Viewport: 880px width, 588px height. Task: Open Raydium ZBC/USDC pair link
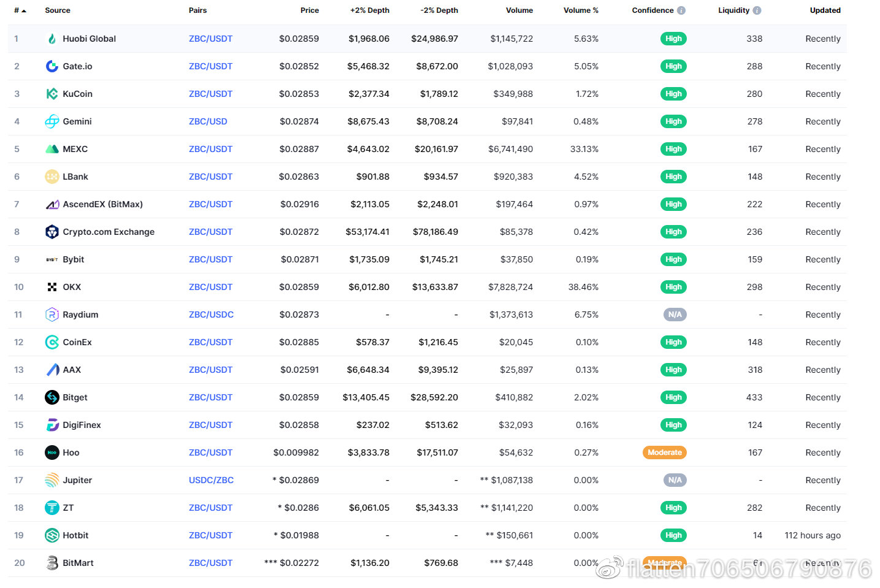click(211, 315)
